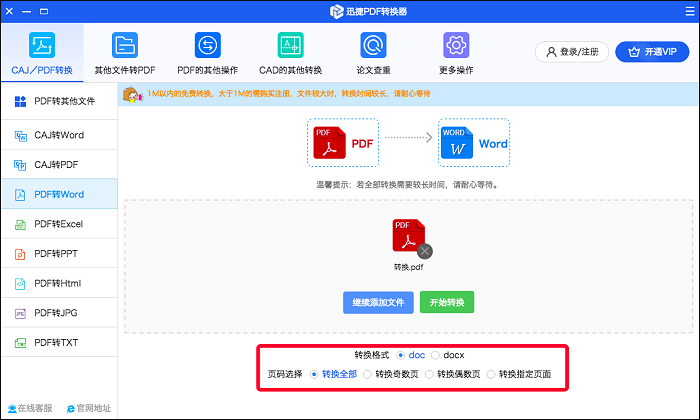Select the 转换指定页面 radio option
Screen dimensions: 700x420
pyautogui.click(x=492, y=375)
